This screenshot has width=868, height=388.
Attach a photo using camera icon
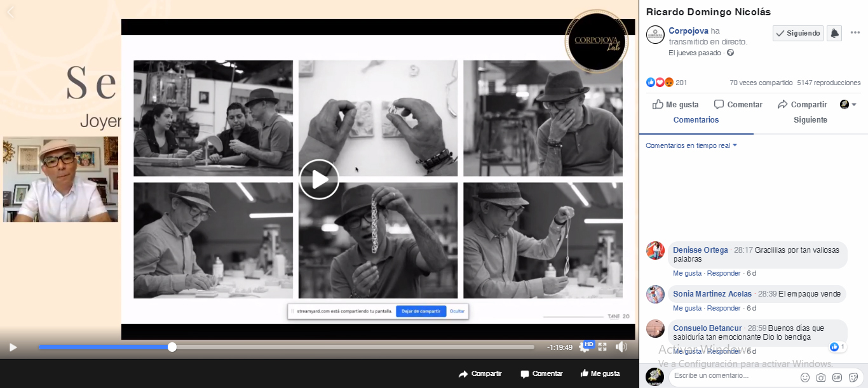pyautogui.click(x=821, y=377)
